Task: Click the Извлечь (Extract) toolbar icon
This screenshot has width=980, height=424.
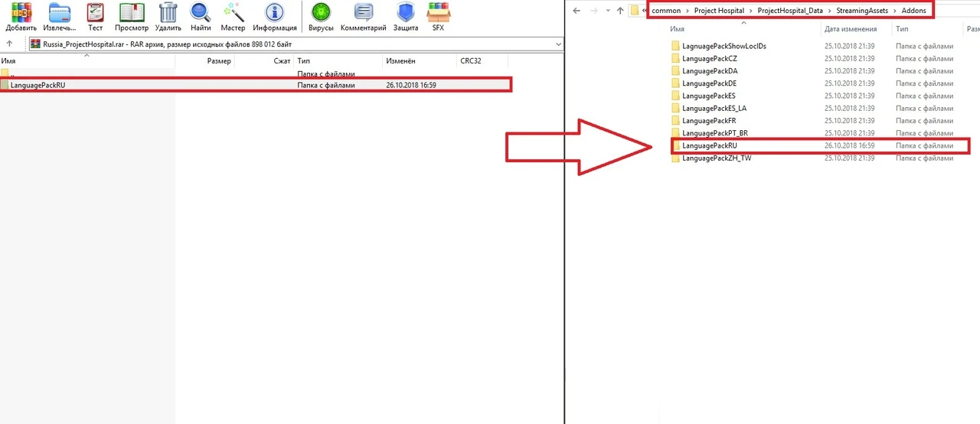Action: [59, 17]
